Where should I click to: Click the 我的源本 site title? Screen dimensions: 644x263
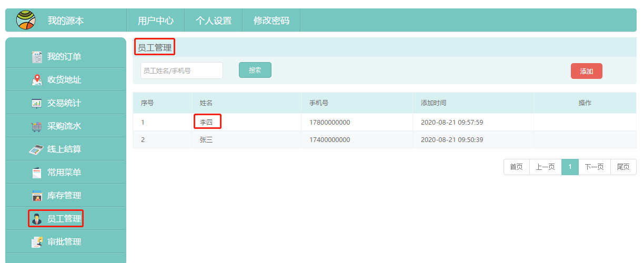pos(66,21)
